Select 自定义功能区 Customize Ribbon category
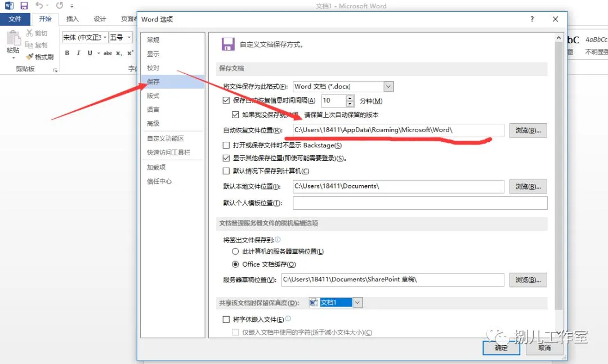 (173, 138)
